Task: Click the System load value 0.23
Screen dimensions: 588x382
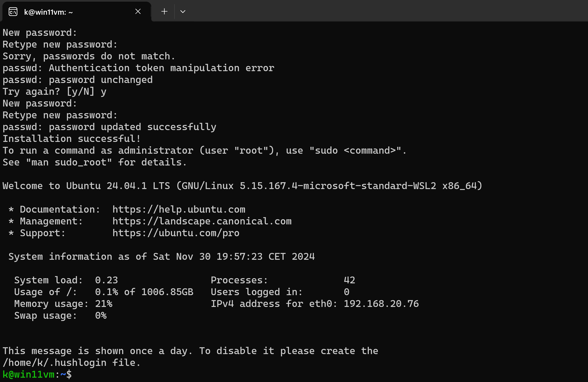Action: 106,280
